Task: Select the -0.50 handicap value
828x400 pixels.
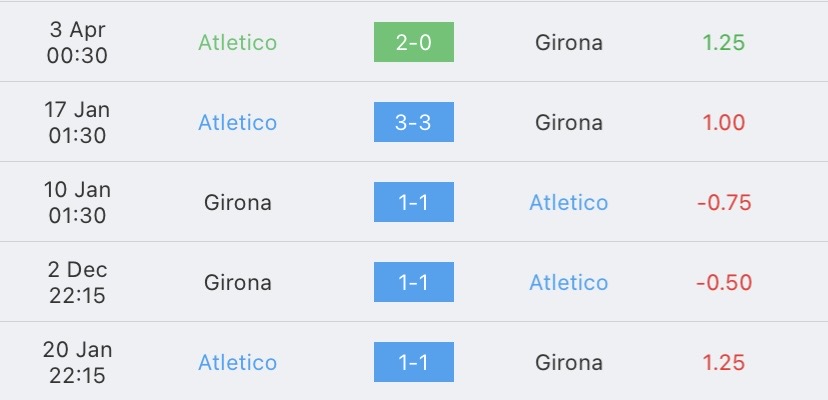Action: (x=724, y=282)
